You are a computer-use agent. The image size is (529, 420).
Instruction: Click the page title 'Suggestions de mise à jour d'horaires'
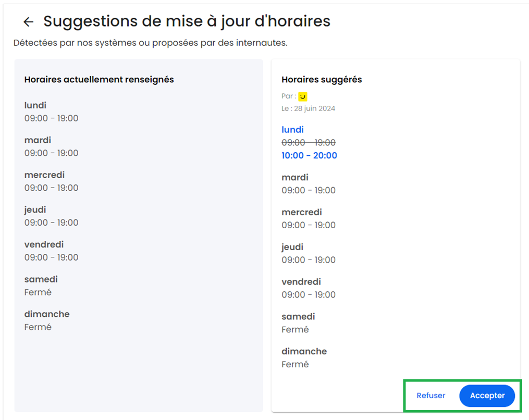[187, 21]
